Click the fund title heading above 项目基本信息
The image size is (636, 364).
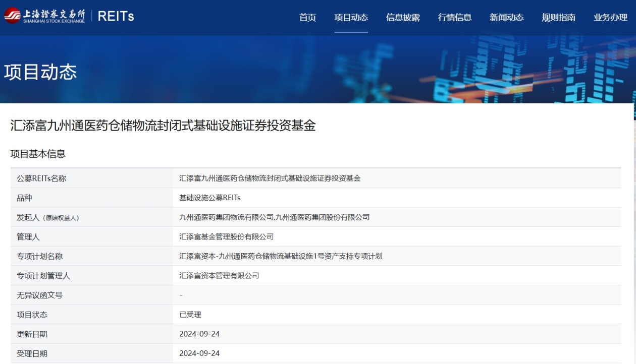(163, 126)
